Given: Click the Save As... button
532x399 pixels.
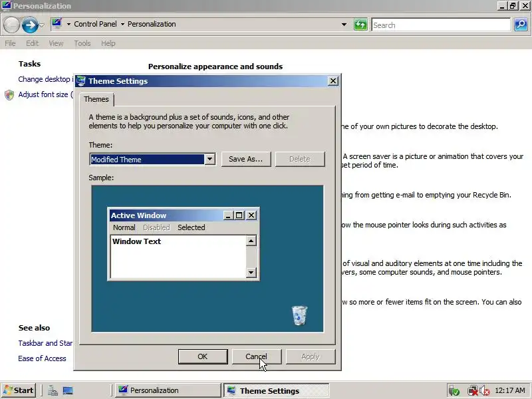Looking at the screenshot, I should [246, 159].
